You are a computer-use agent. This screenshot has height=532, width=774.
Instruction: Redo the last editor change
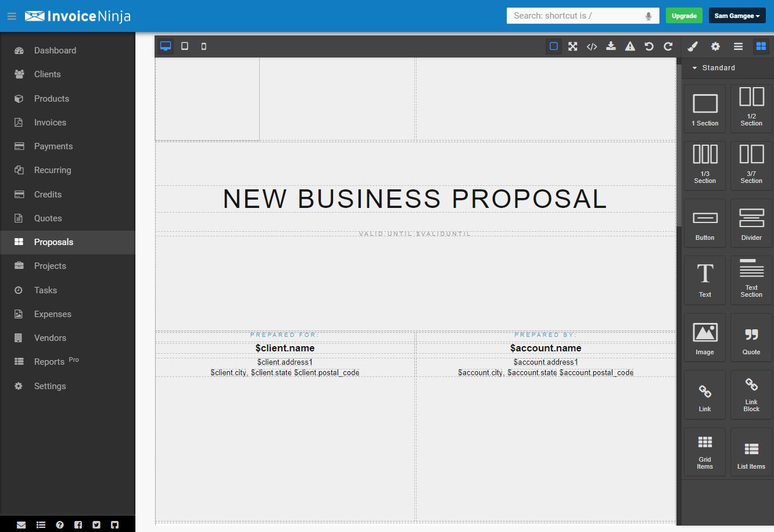point(668,46)
